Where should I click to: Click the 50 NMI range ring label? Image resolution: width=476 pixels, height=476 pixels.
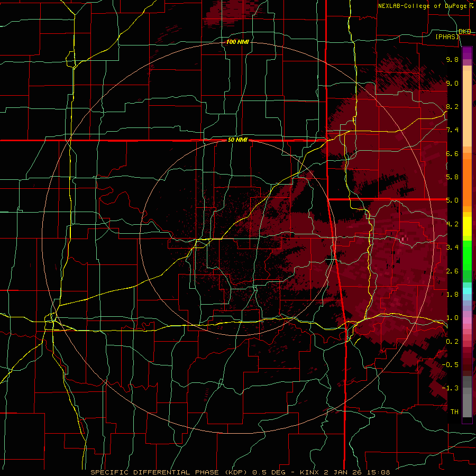[237, 140]
